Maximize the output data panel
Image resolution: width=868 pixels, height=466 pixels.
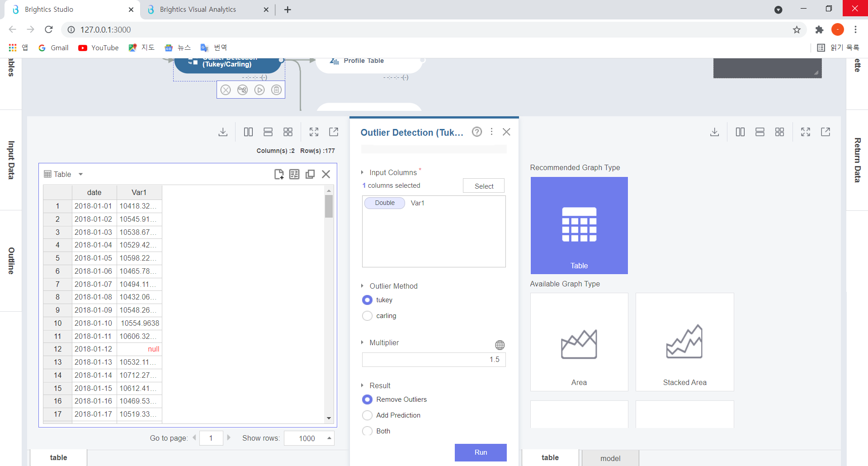[806, 132]
